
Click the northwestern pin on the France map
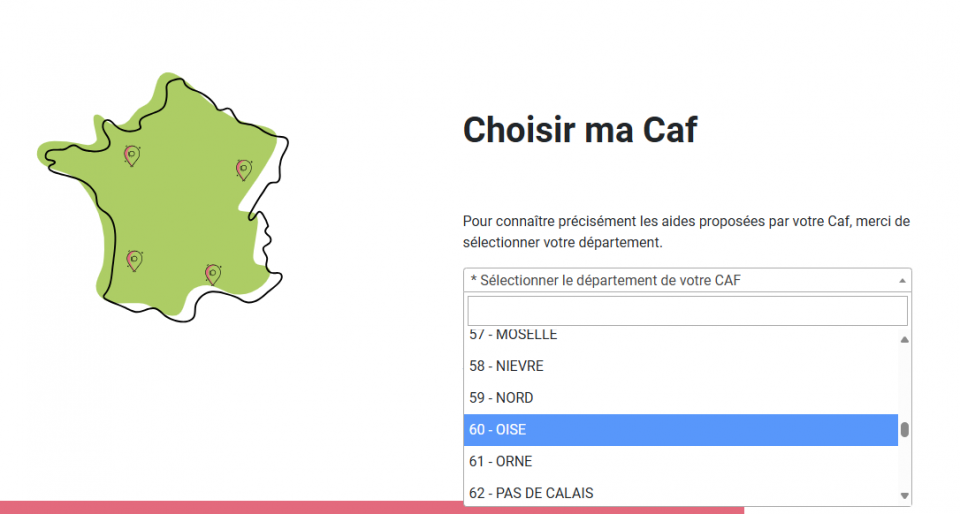click(131, 154)
